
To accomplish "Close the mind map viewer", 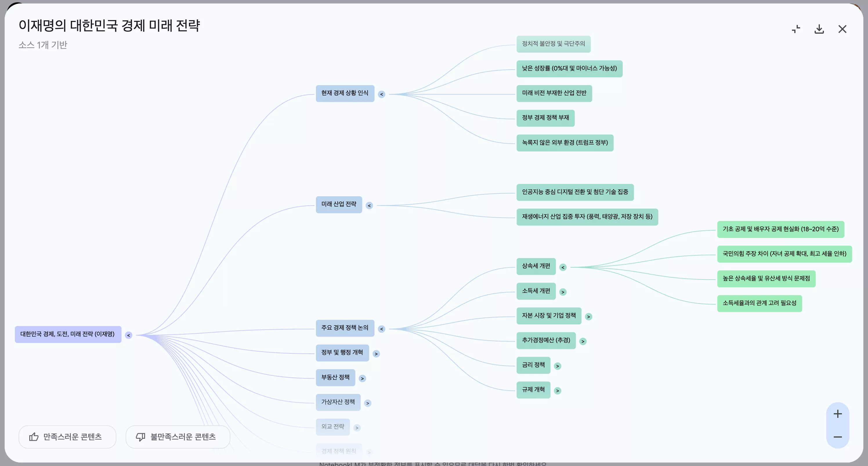I will pos(842,29).
